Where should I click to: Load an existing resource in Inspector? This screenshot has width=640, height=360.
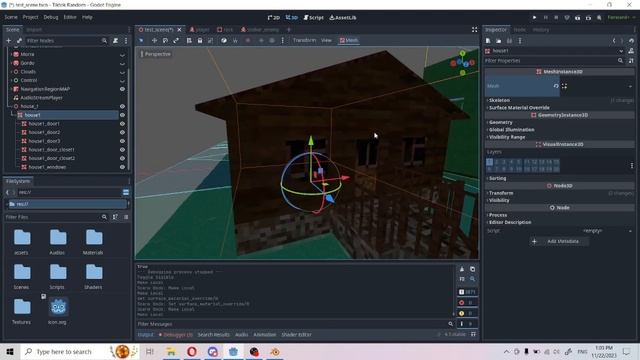coord(499,41)
